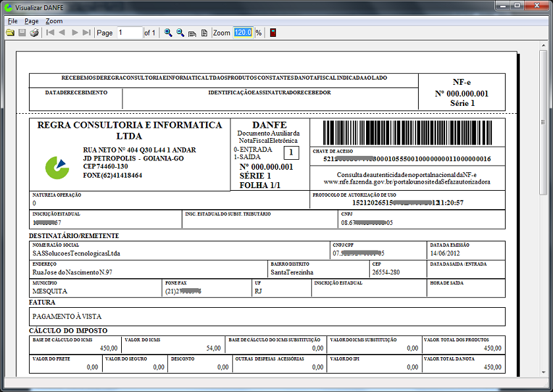This screenshot has height=392, width=553.
Task: Click the vertical scrollbar up arrow
Action: [x=543, y=46]
